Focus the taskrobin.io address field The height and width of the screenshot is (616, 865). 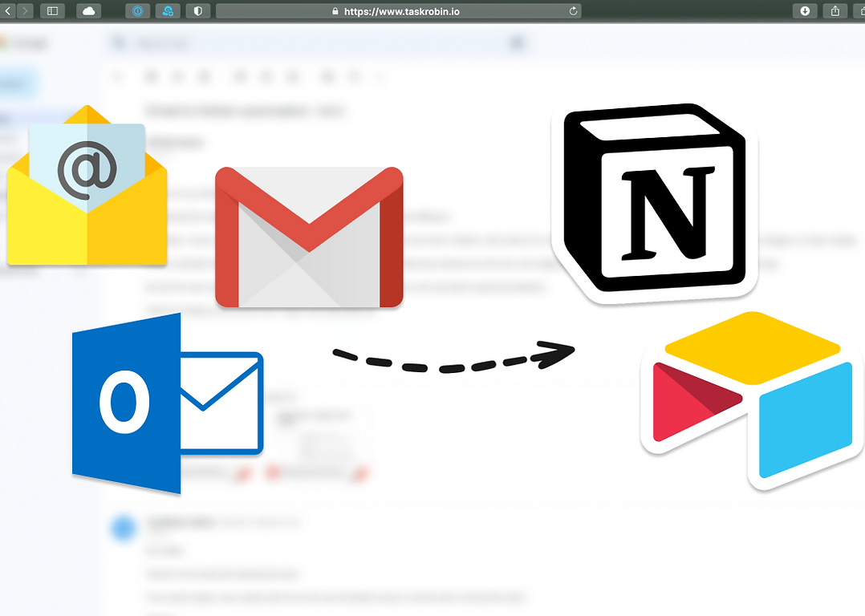coord(399,11)
